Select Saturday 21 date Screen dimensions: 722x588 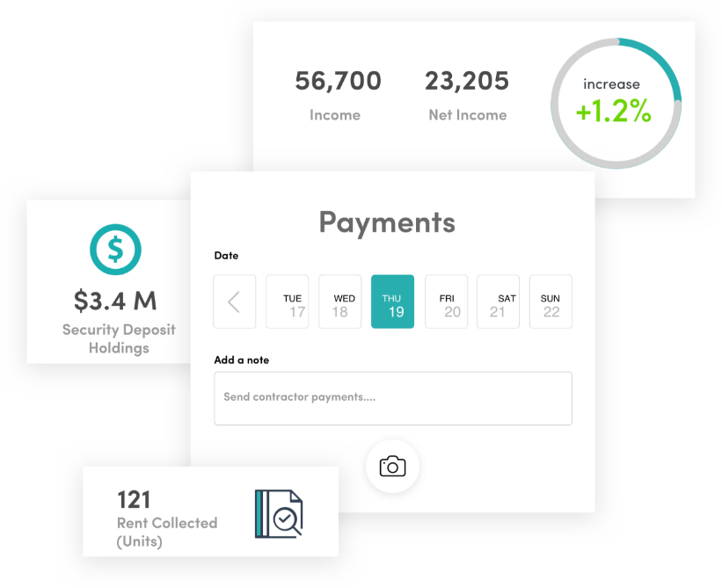tap(499, 301)
